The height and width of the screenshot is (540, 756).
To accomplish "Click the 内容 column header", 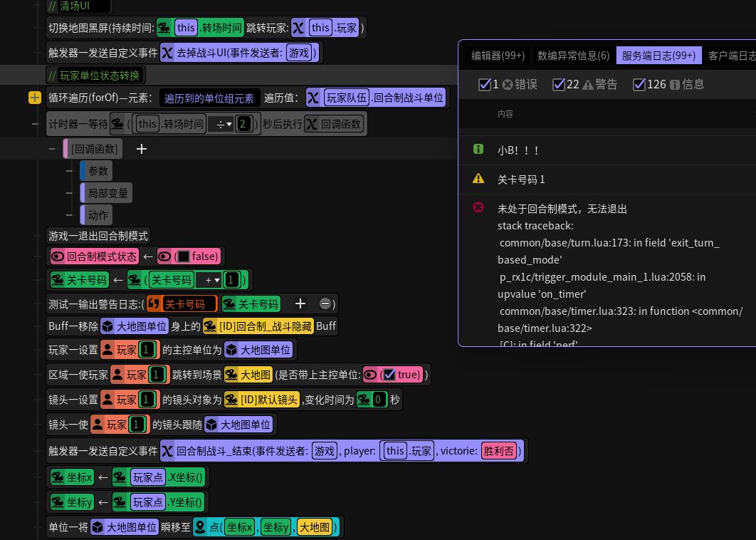I will [505, 114].
